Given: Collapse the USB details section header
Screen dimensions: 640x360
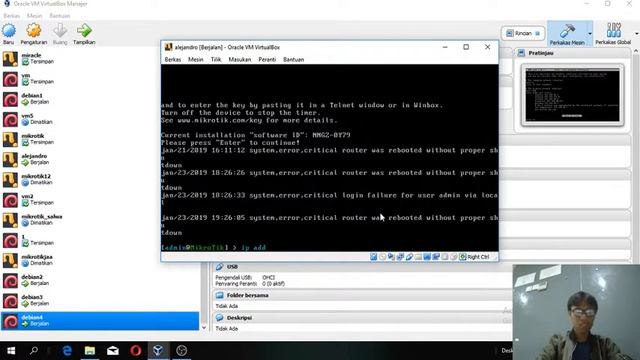Looking at the screenshot, I should pyautogui.click(x=362, y=267).
